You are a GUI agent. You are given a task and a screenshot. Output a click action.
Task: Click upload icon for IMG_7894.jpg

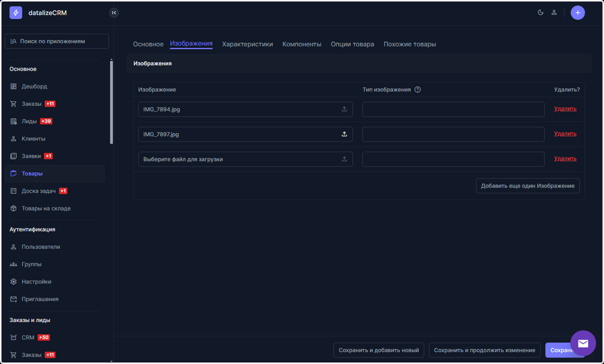(x=345, y=109)
